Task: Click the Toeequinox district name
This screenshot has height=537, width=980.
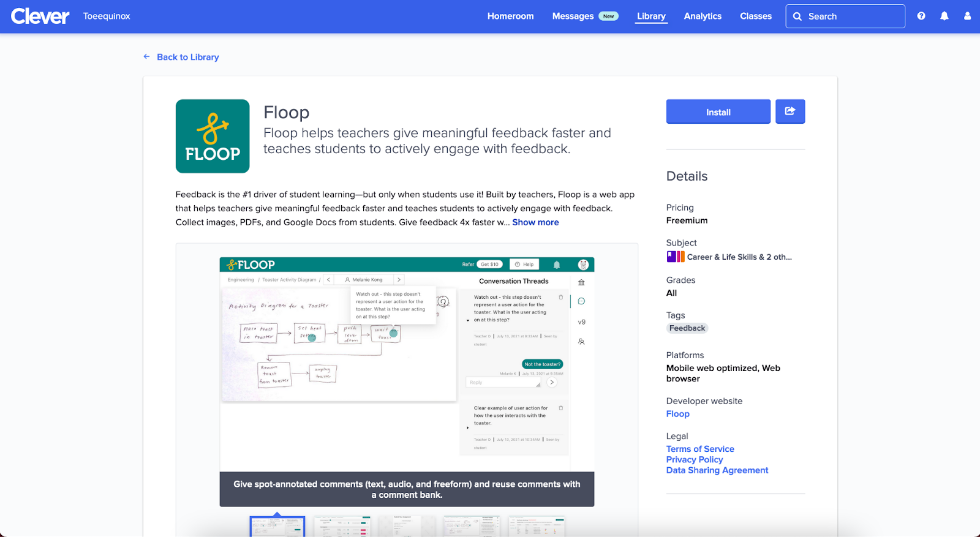Action: [x=107, y=16]
